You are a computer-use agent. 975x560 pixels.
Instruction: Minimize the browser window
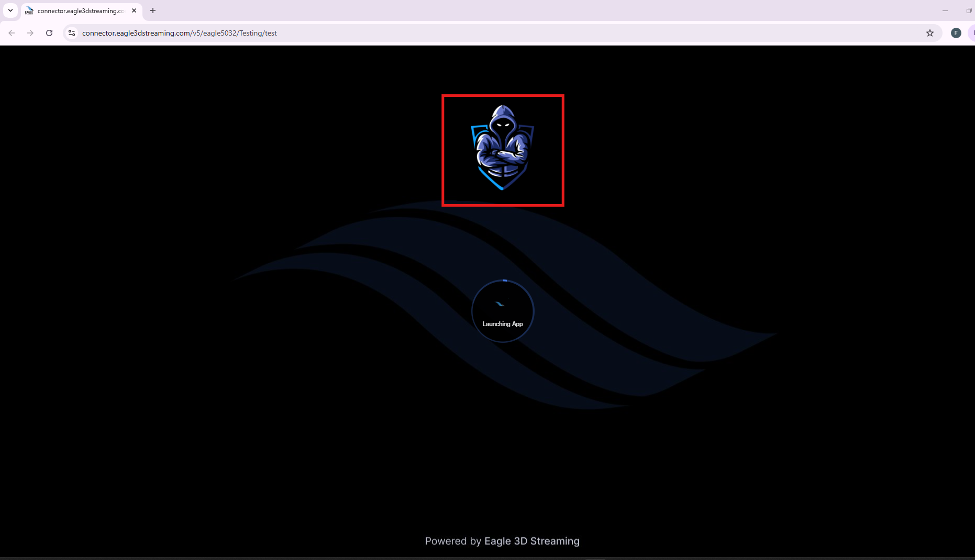click(x=945, y=10)
